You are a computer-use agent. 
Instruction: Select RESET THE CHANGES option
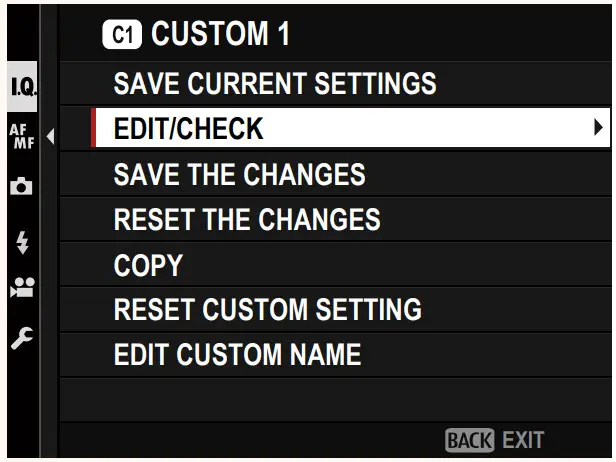click(x=247, y=219)
